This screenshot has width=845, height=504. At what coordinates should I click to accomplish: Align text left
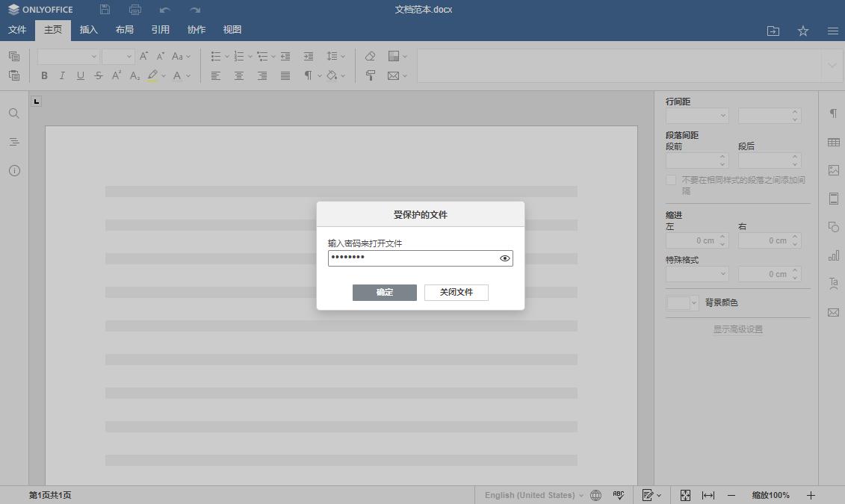[x=216, y=76]
